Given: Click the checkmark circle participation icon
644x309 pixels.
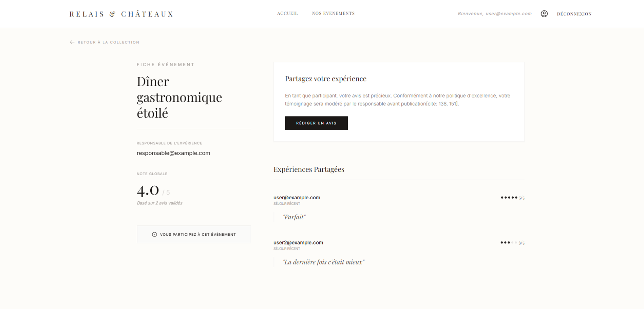Looking at the screenshot, I should click(x=154, y=235).
